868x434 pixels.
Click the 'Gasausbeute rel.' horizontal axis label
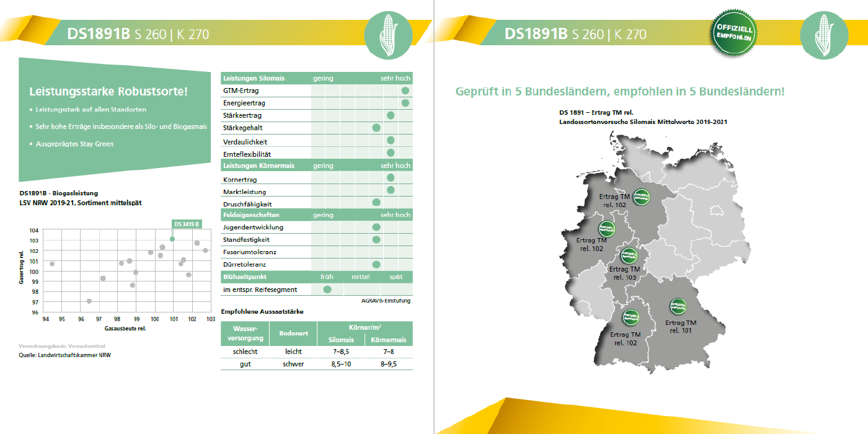click(125, 329)
